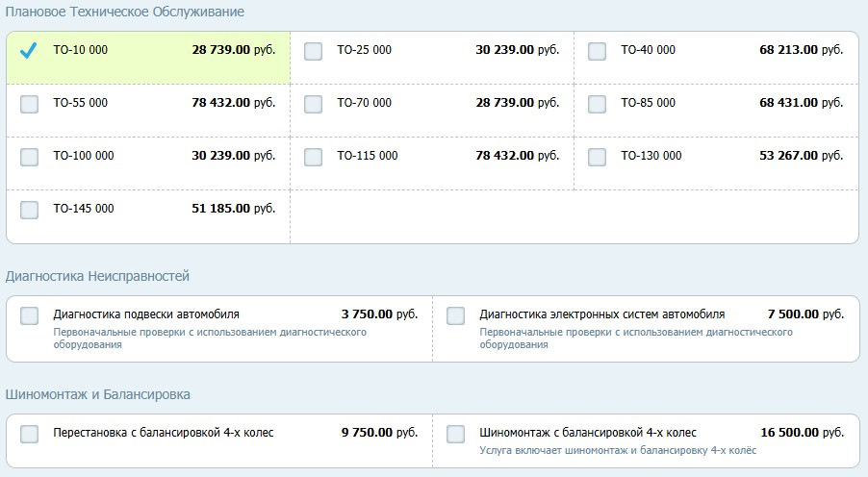Enable Шиномонтаж с балансировкой 4-х колес checkbox

coord(456,434)
